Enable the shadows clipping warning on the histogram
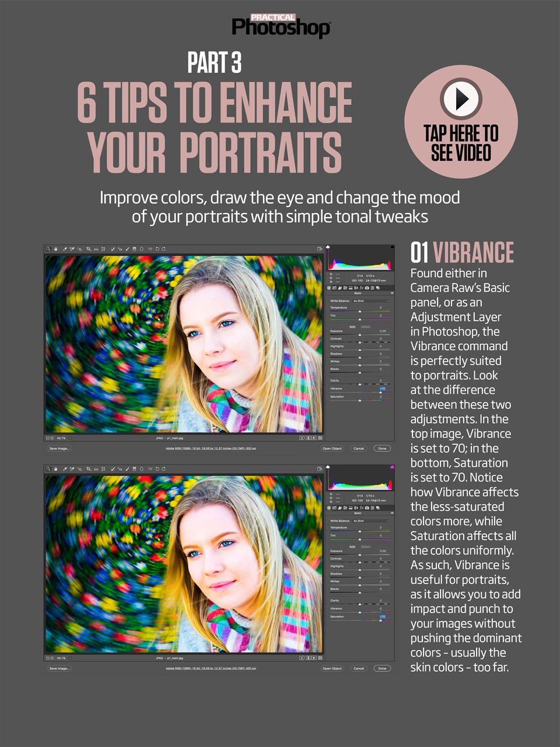560x747 pixels. (x=329, y=246)
